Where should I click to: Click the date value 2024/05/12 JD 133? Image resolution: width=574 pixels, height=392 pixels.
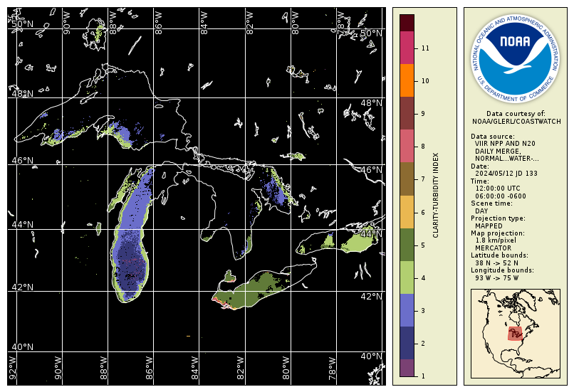(506, 174)
